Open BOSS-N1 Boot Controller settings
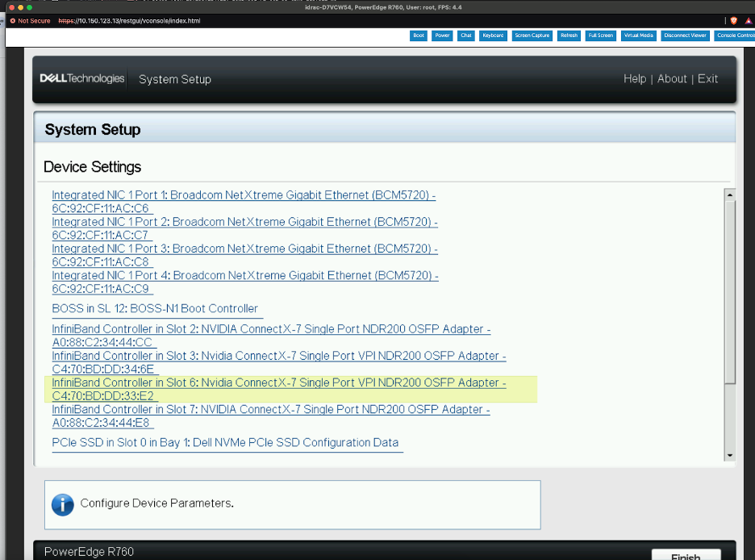Viewport: 755px width, 560px height. [155, 308]
